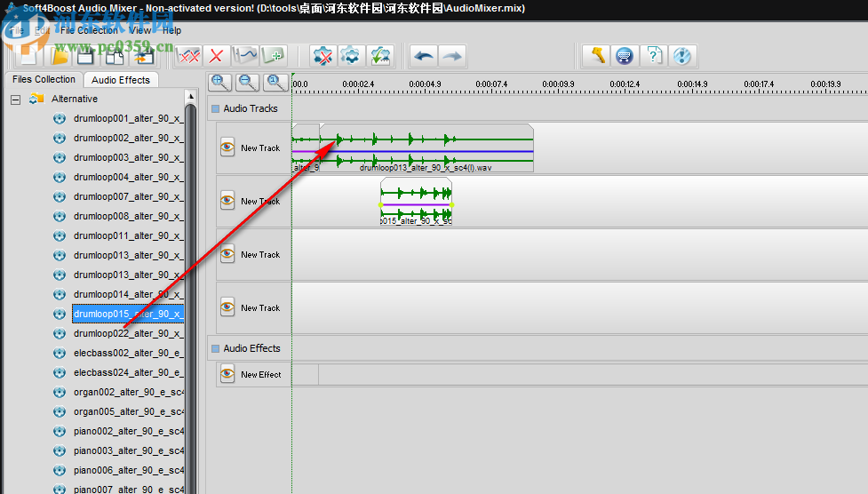Click the audio icon beside drumloop001_alter_90_x_
The height and width of the screenshot is (494, 868).
tap(60, 118)
